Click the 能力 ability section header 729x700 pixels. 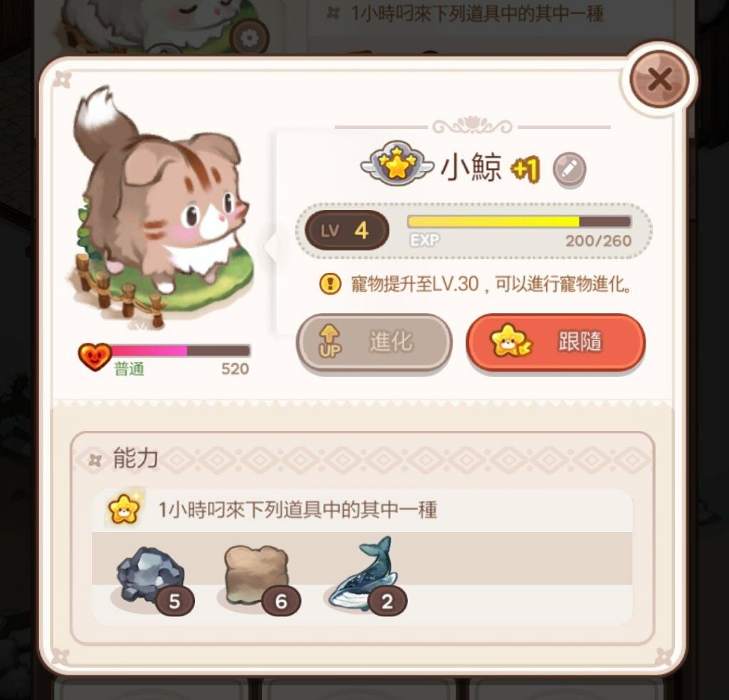point(136,459)
